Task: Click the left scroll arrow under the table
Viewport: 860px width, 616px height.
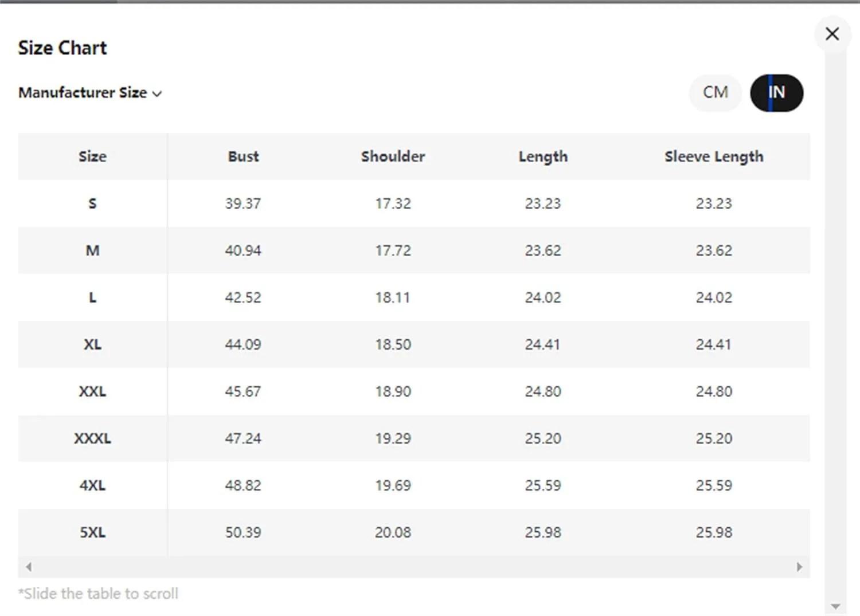Action: [29, 567]
